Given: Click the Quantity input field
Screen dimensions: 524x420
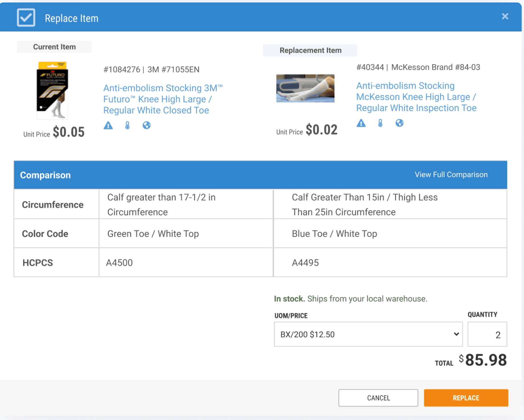Looking at the screenshot, I should [x=487, y=334].
